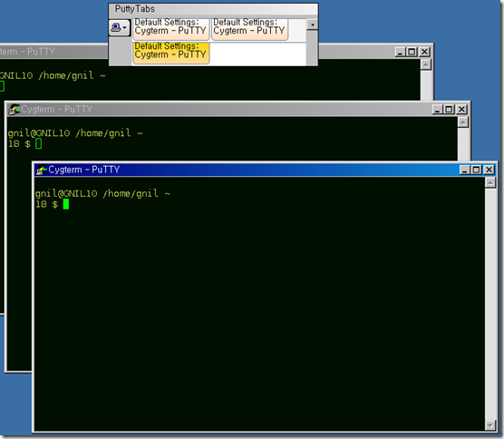
Task: Click scroll-down arrow in active terminal
Action: [490, 425]
